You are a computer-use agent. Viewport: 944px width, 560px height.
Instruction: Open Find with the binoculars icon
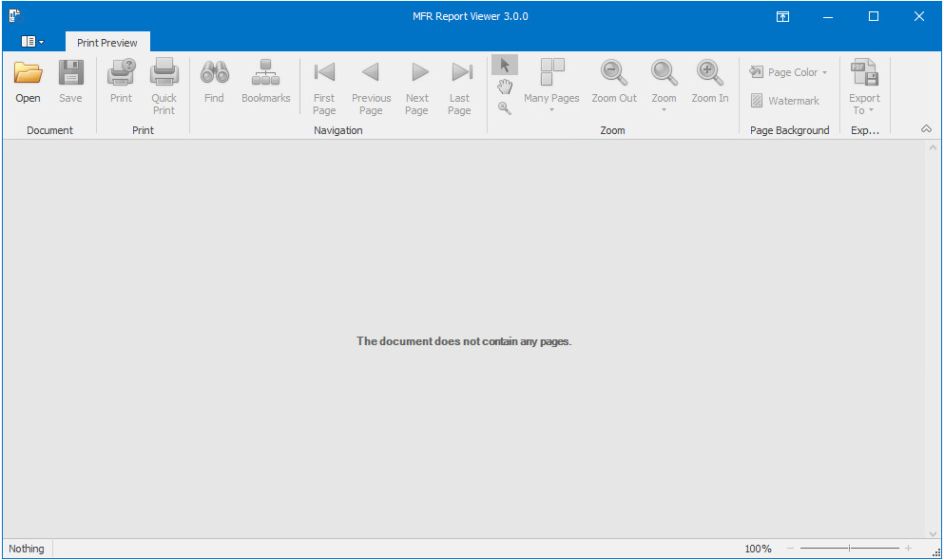pyautogui.click(x=214, y=82)
